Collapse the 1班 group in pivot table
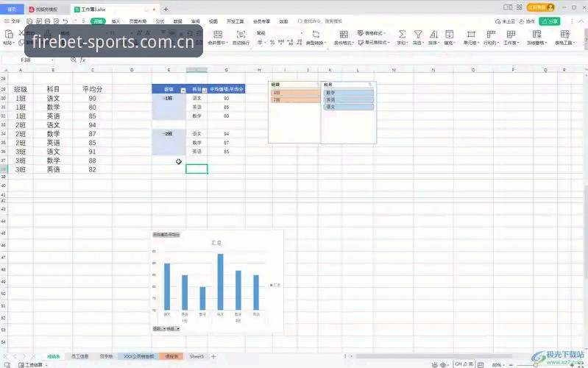Viewport: 588px width, 368px height. pyautogui.click(x=163, y=99)
